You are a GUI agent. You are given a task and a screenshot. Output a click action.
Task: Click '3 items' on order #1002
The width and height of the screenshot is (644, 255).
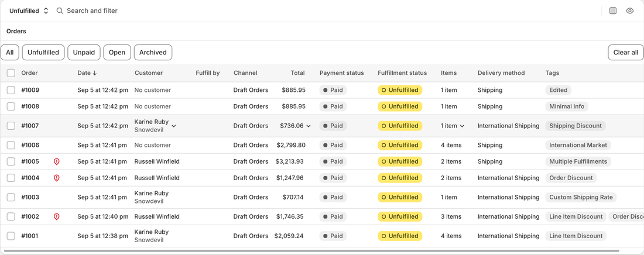pos(451,216)
